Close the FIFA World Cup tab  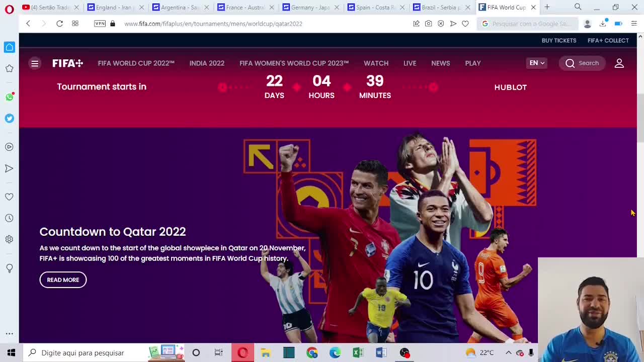pyautogui.click(x=533, y=7)
